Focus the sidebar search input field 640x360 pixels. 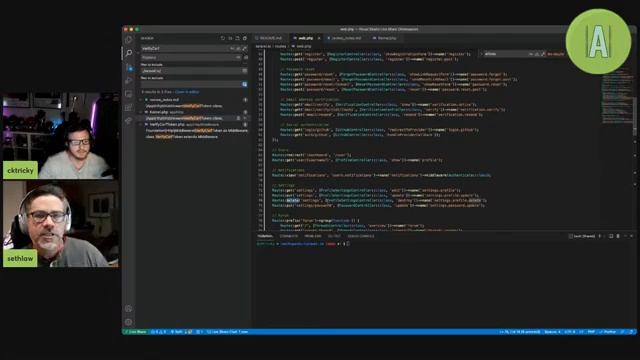click(x=186, y=48)
